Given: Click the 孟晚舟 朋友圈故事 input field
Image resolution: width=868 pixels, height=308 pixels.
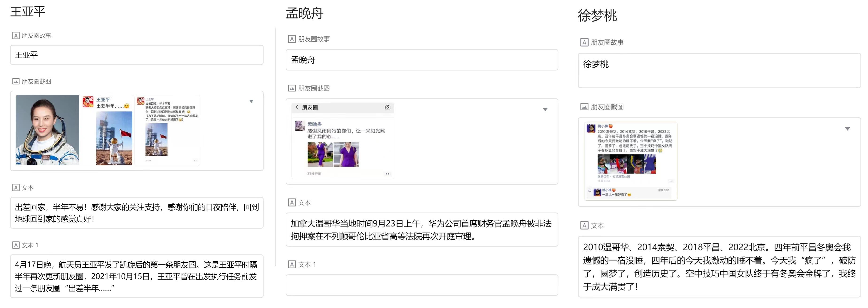Looking at the screenshot, I should [422, 60].
